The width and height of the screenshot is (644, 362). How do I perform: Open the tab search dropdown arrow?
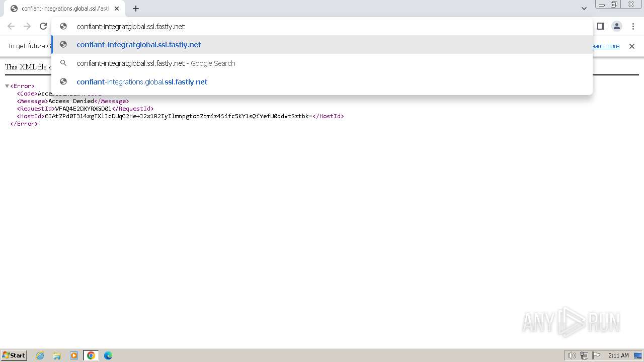tap(584, 9)
